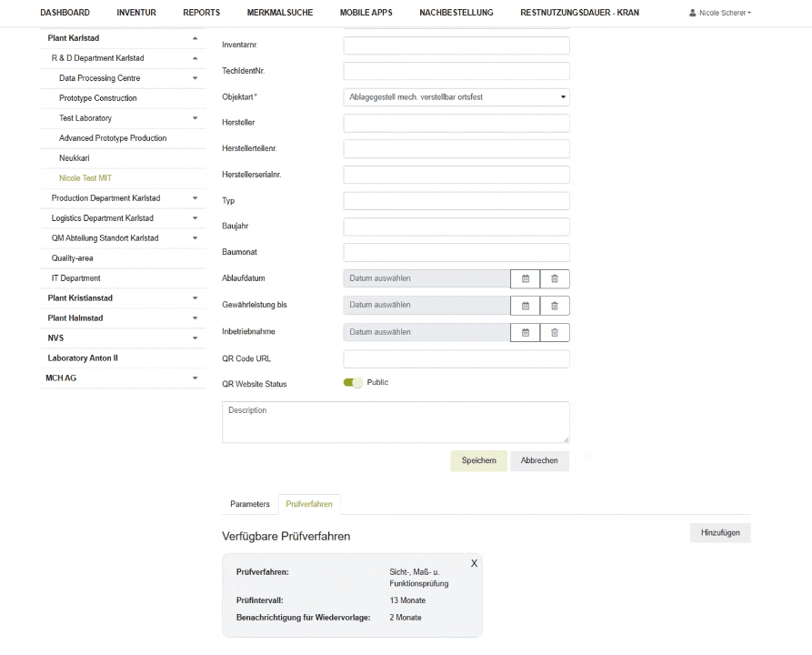The width and height of the screenshot is (812, 655).
Task: Open the NACHBESTELLUNG menu item
Action: (x=456, y=13)
